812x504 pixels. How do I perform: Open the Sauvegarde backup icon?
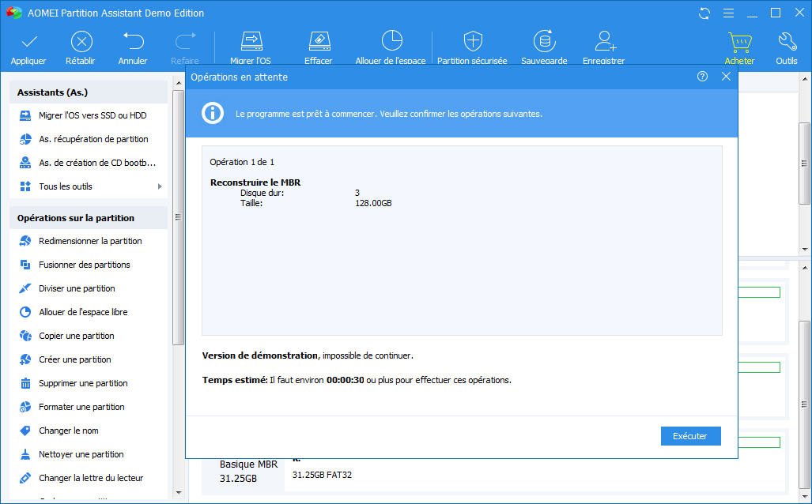point(544,41)
